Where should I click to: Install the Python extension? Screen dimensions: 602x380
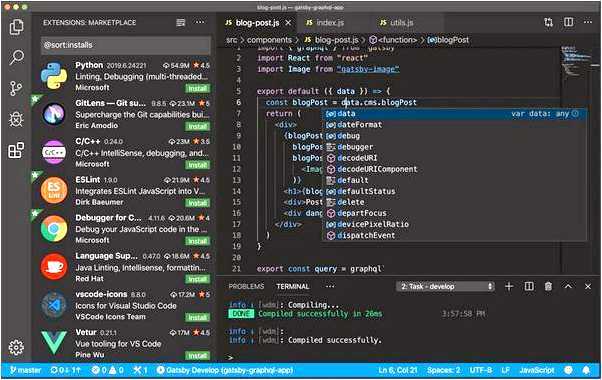click(x=198, y=89)
